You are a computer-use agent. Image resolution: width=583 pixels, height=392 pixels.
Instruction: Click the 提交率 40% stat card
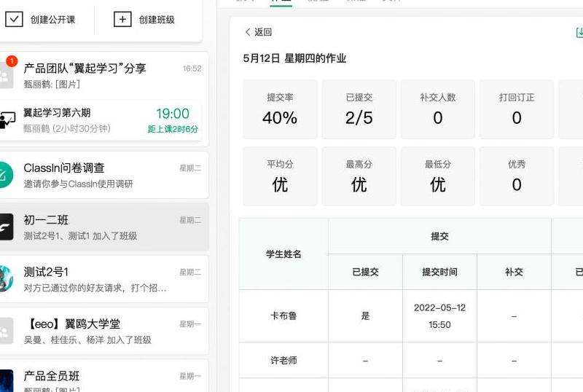(280, 109)
